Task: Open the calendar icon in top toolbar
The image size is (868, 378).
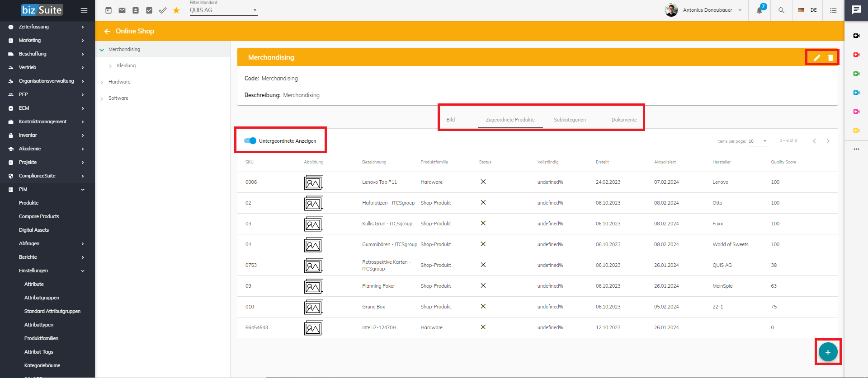Action: coord(108,10)
